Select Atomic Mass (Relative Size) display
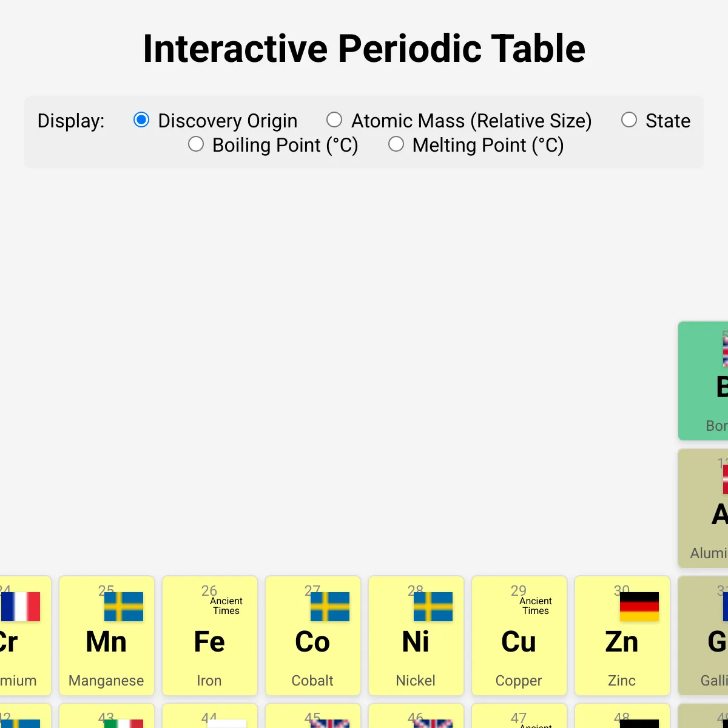The height and width of the screenshot is (728, 728). (x=334, y=120)
